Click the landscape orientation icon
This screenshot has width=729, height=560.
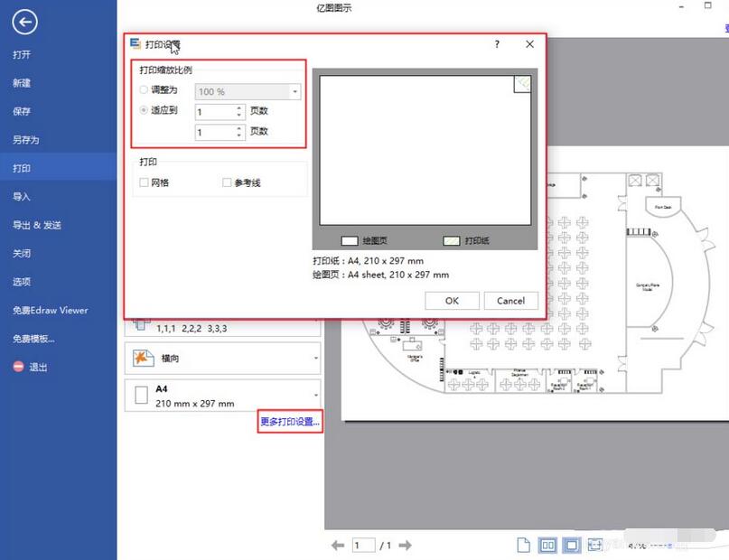[x=144, y=358]
